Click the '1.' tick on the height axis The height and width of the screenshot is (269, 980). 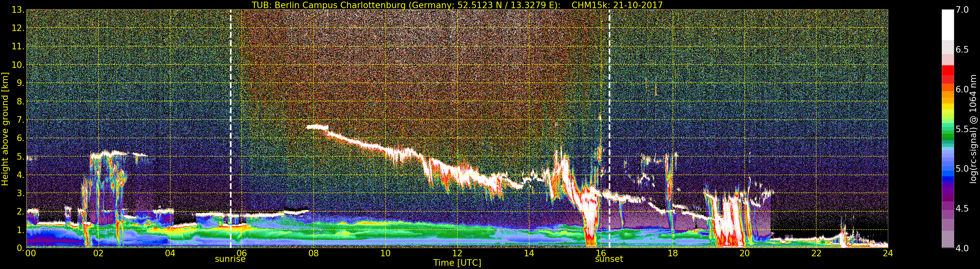(21, 230)
